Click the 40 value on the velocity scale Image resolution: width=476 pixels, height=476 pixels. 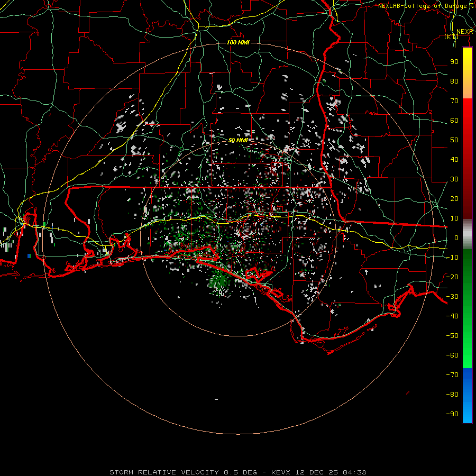[x=454, y=160]
